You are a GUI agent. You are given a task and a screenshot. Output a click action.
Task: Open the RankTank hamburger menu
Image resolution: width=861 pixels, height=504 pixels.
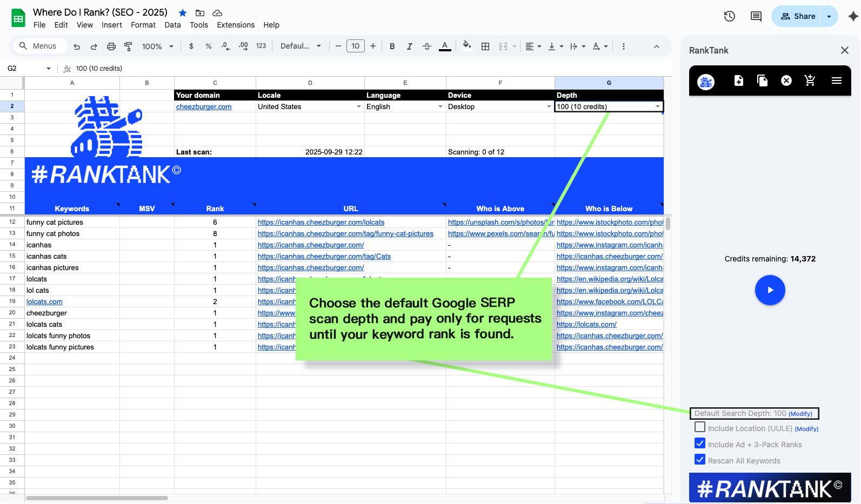(836, 80)
